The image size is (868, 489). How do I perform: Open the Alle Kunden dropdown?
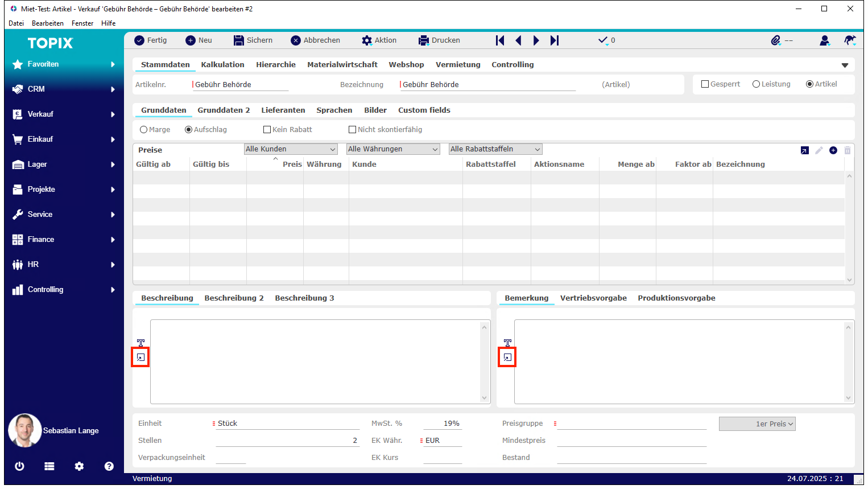click(291, 149)
